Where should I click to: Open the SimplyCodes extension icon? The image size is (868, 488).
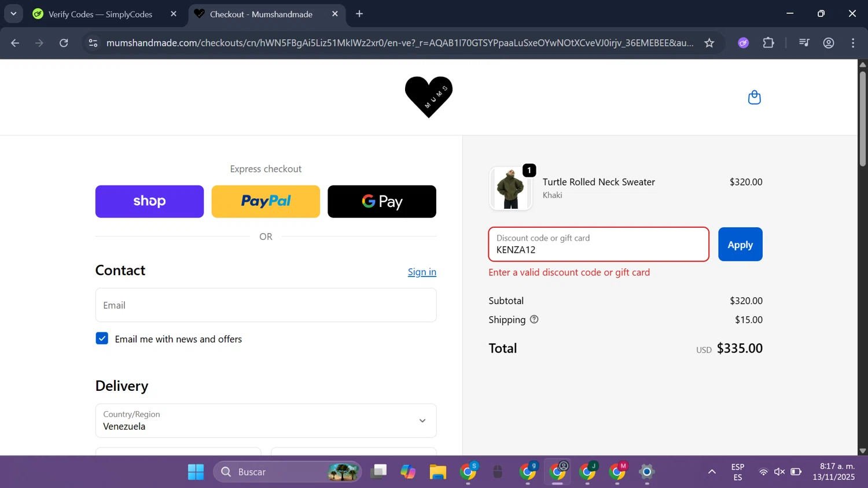744,43
